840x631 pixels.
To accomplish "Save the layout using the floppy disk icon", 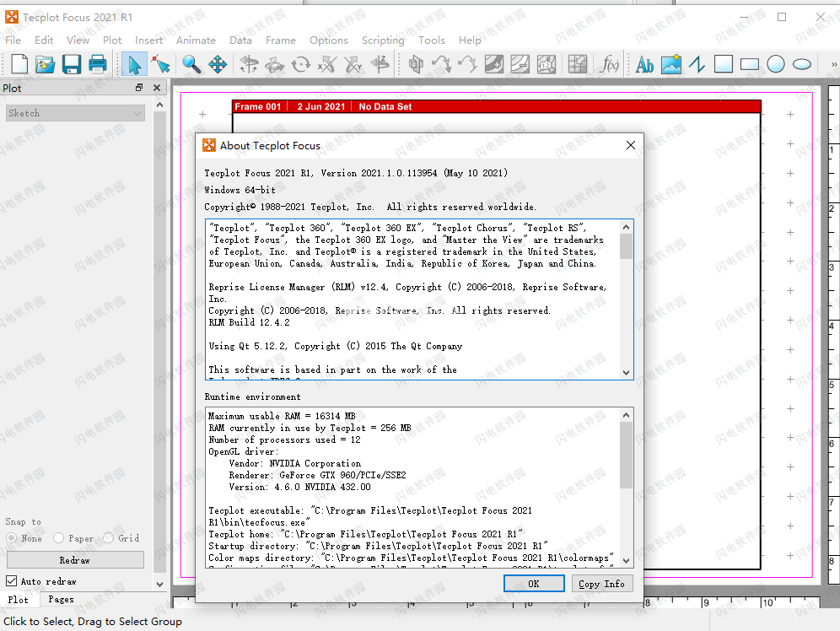I will [x=71, y=64].
